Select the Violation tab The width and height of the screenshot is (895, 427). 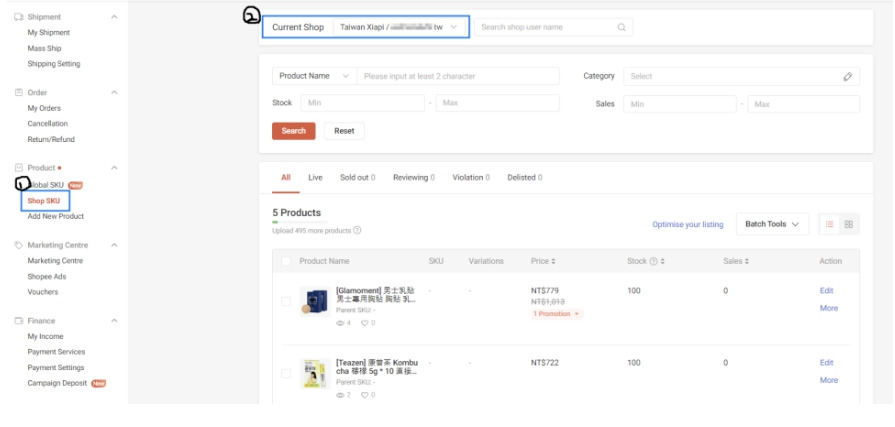tap(471, 178)
